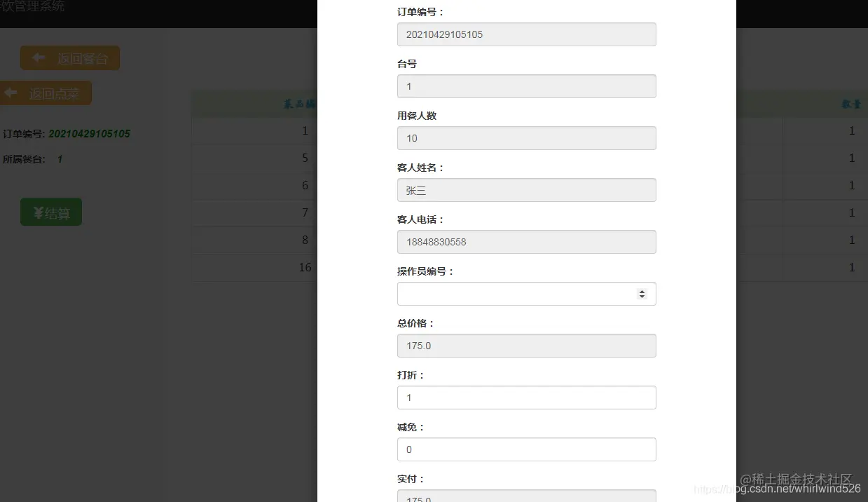Click the 用餐人数 label
The height and width of the screenshot is (502, 868).
point(417,116)
